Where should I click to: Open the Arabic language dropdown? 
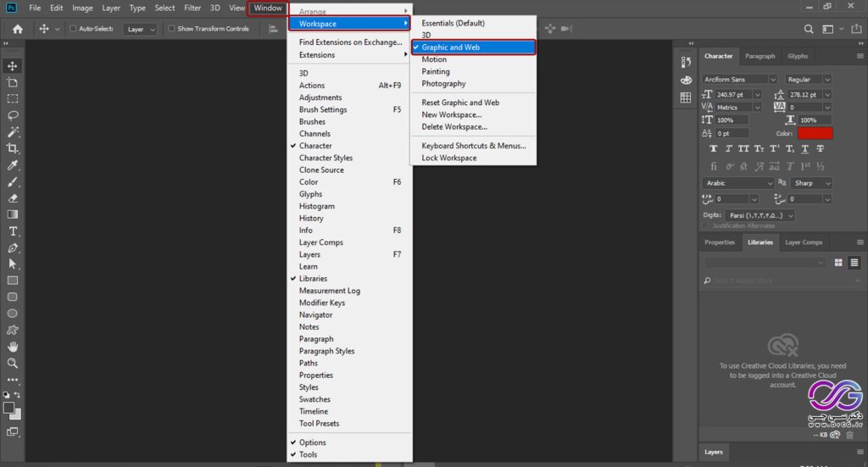click(x=738, y=183)
